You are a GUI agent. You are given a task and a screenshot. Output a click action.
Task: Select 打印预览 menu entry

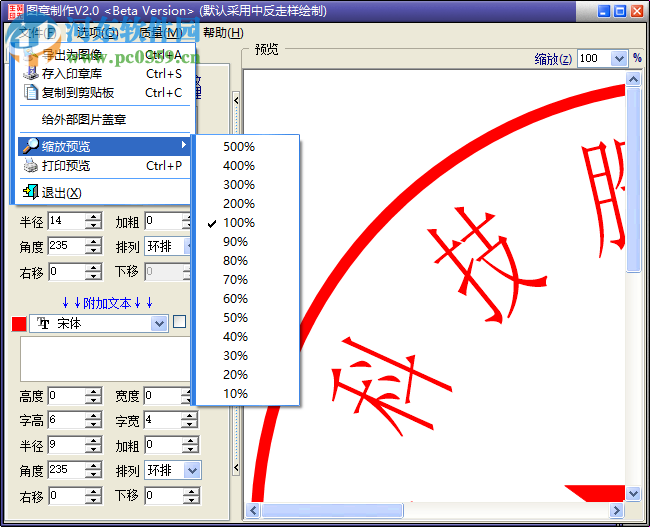(104, 165)
